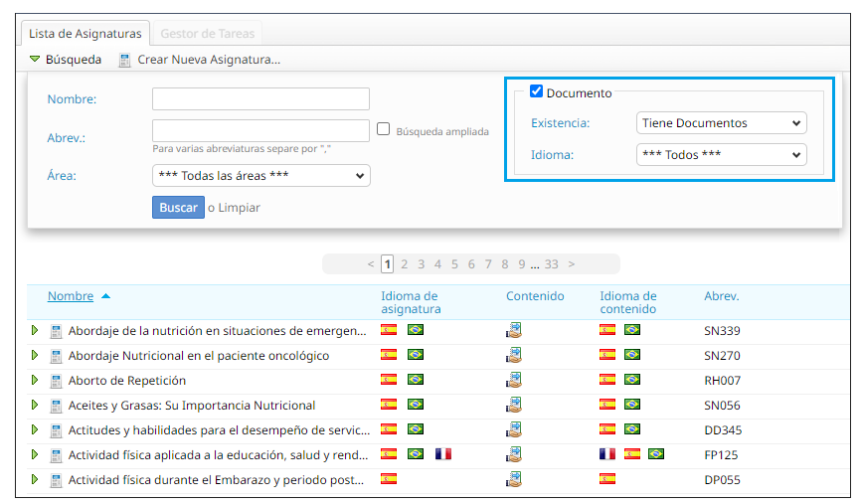The image size is (860, 504).
Task: Click Crear Nueva Asignatura link
Action: pyautogui.click(x=209, y=60)
